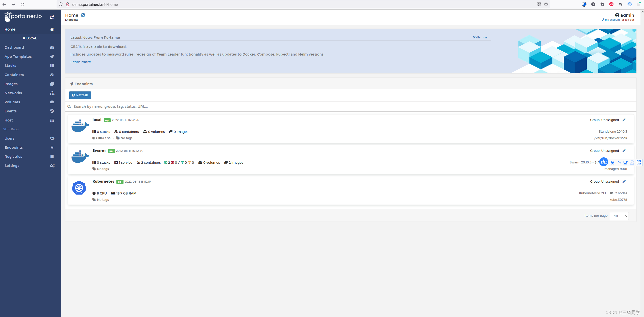Collapse the Portainer sidebar with the arrows icon
This screenshot has height=317, width=644.
tap(52, 17)
